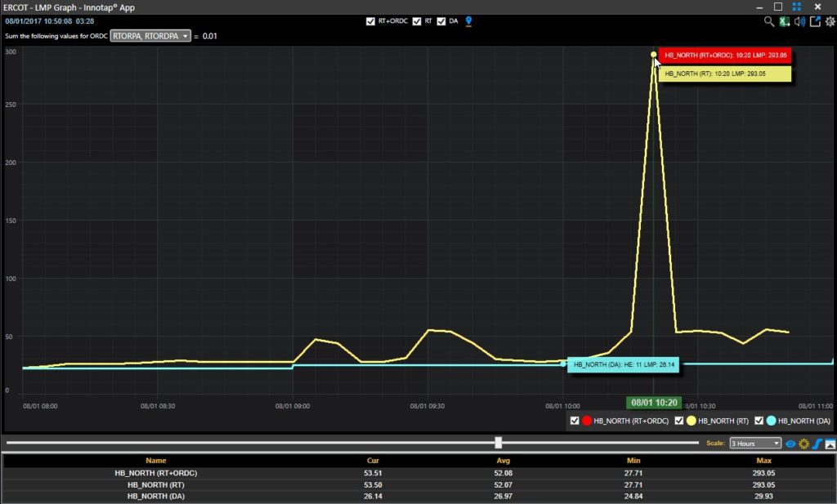
Task: Click the blue four-squares grid icon
Action: 796,7
